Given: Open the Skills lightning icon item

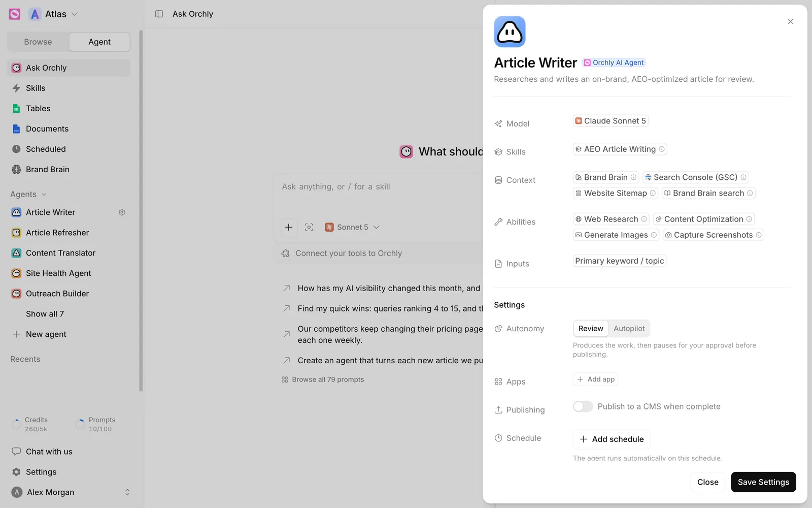Looking at the screenshot, I should point(69,88).
